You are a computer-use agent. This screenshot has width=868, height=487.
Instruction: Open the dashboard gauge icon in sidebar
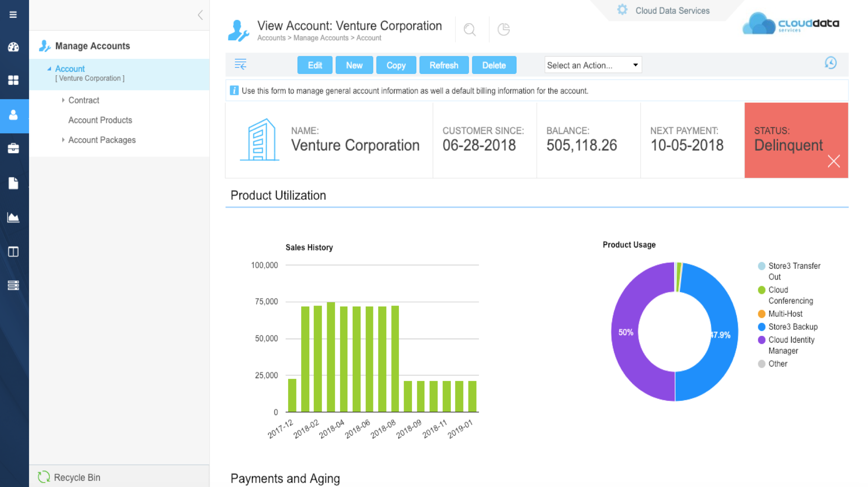click(x=14, y=47)
